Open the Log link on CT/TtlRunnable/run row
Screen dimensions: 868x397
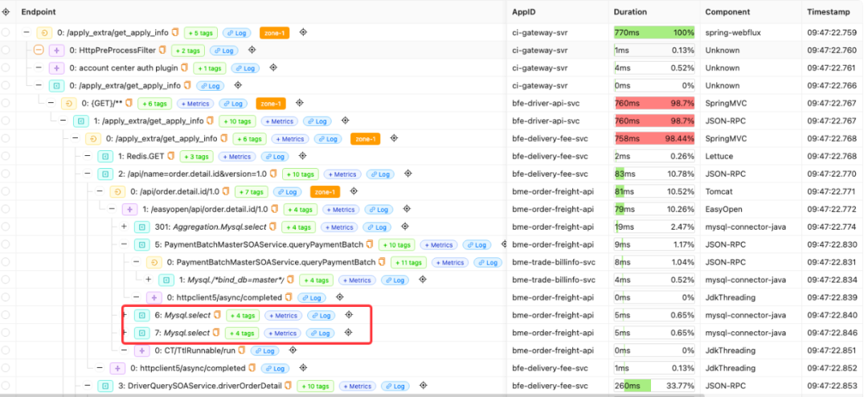click(264, 351)
